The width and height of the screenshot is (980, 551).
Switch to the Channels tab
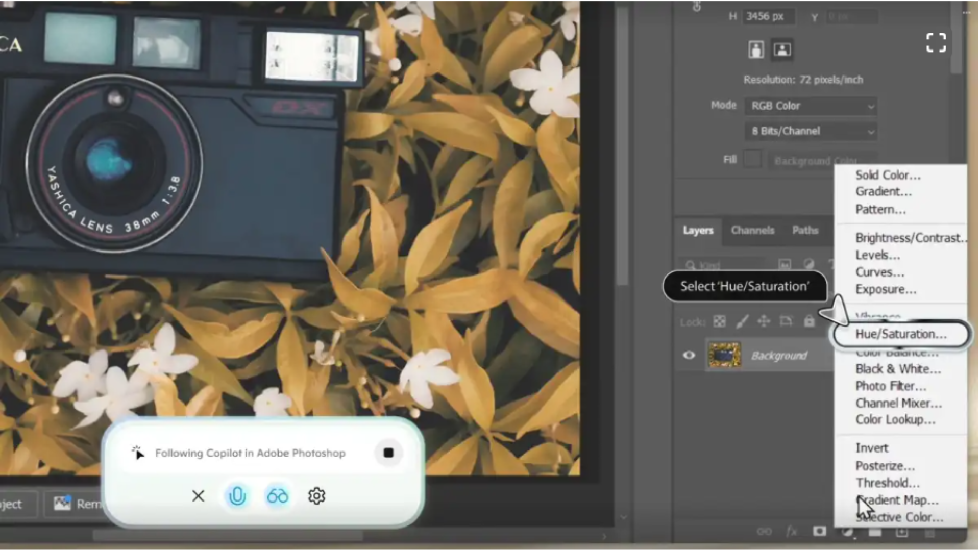752,231
